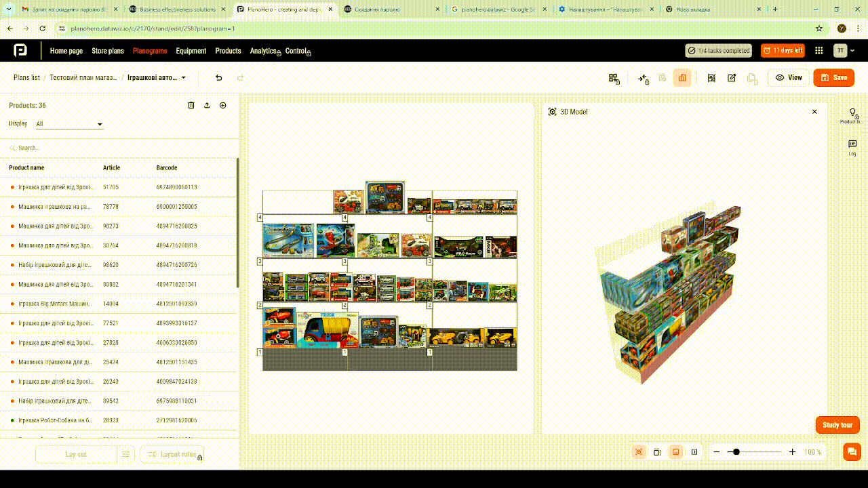This screenshot has height=488, width=868.
Task: Click the upload icon in Products panel
Action: [207, 106]
